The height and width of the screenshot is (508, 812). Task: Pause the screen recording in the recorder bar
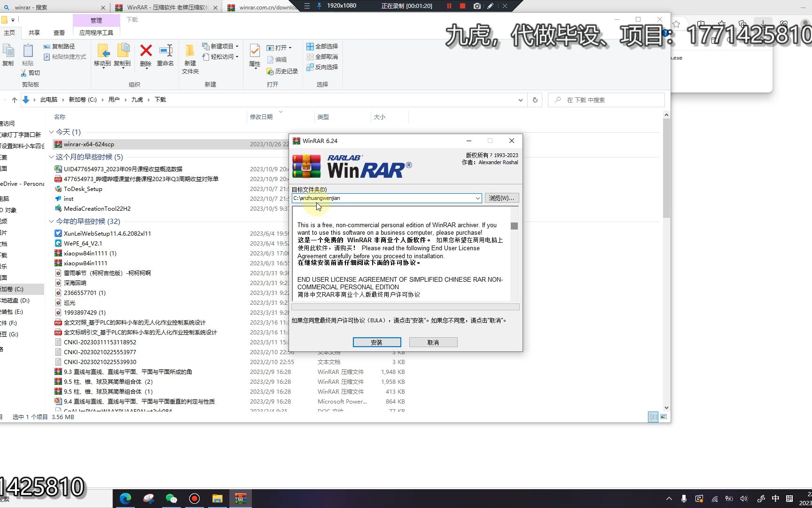(449, 6)
